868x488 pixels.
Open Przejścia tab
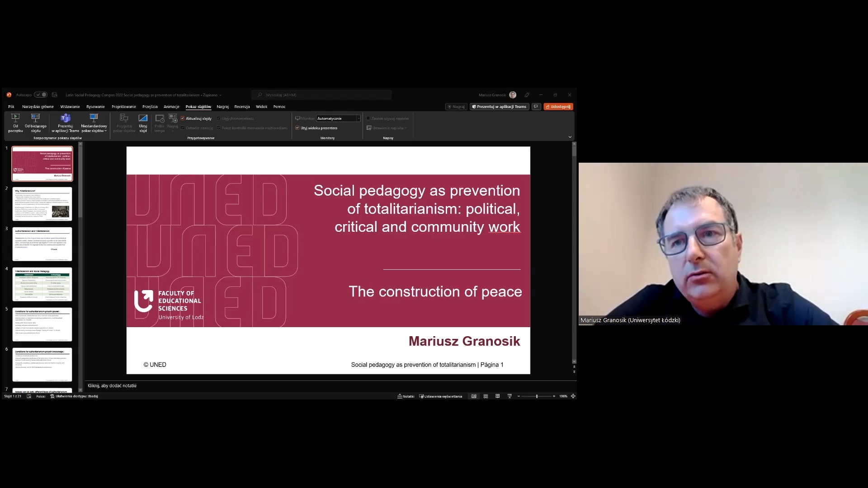150,107
